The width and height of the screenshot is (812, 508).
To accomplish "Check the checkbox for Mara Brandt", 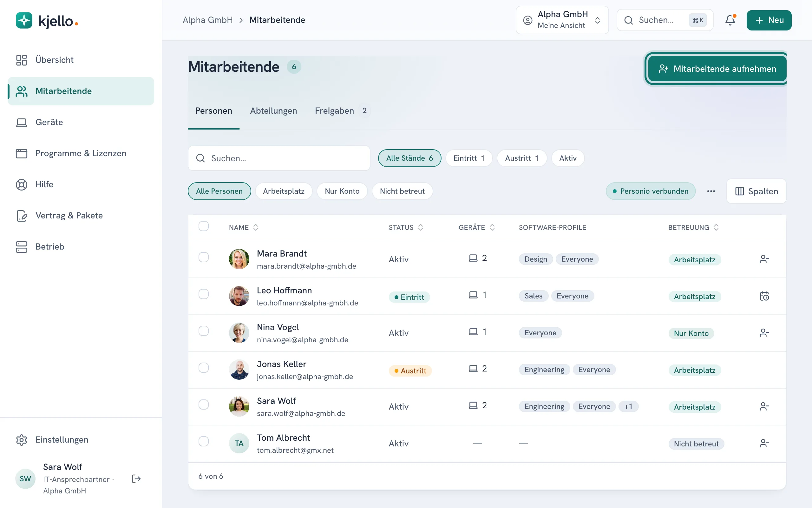I will [x=203, y=257].
